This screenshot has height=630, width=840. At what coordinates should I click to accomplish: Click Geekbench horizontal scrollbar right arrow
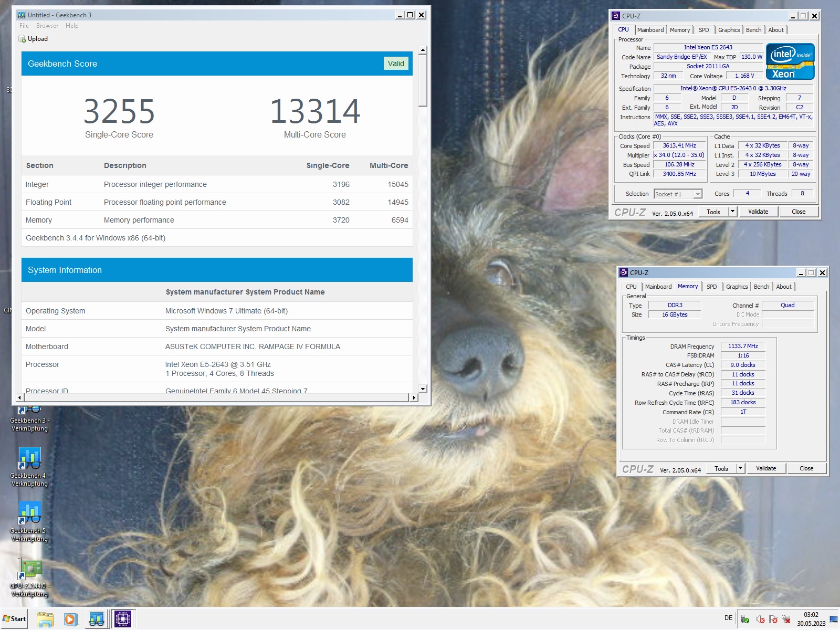coord(414,398)
